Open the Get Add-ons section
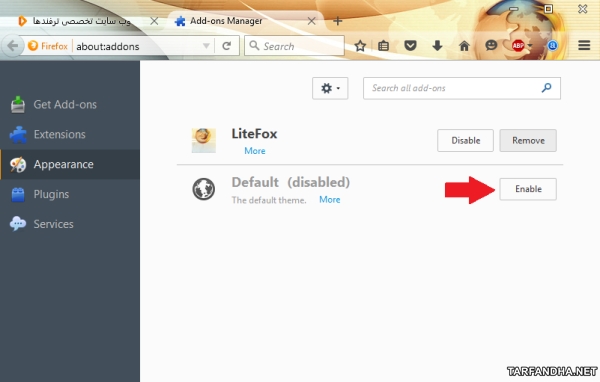Viewport: 600px width, 382px height. point(70,104)
